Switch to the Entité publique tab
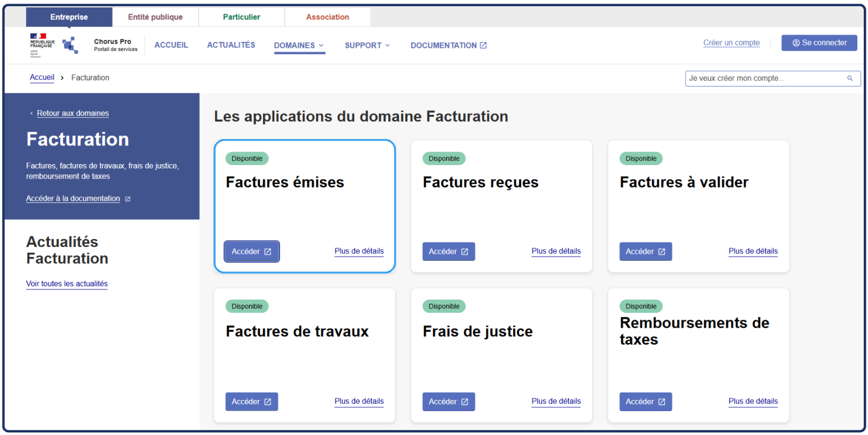Screen dimensions: 868x435 click(155, 17)
